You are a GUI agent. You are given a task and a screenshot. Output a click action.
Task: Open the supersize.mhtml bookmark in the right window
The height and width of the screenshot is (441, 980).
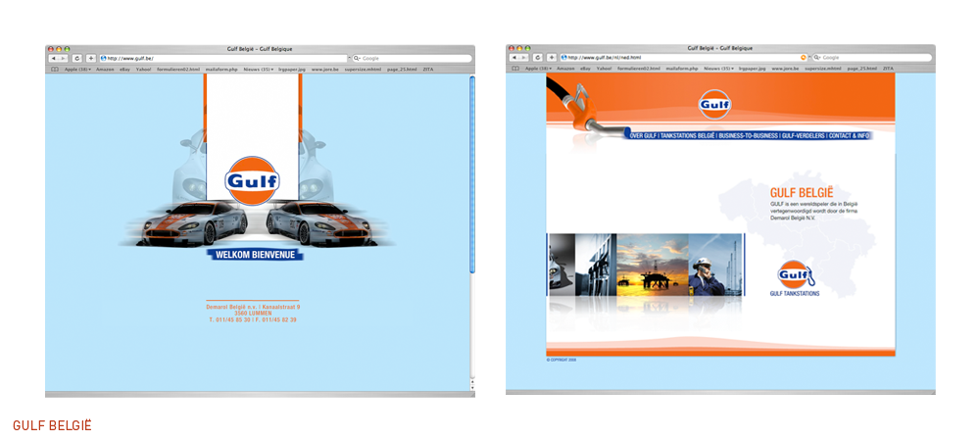click(823, 69)
